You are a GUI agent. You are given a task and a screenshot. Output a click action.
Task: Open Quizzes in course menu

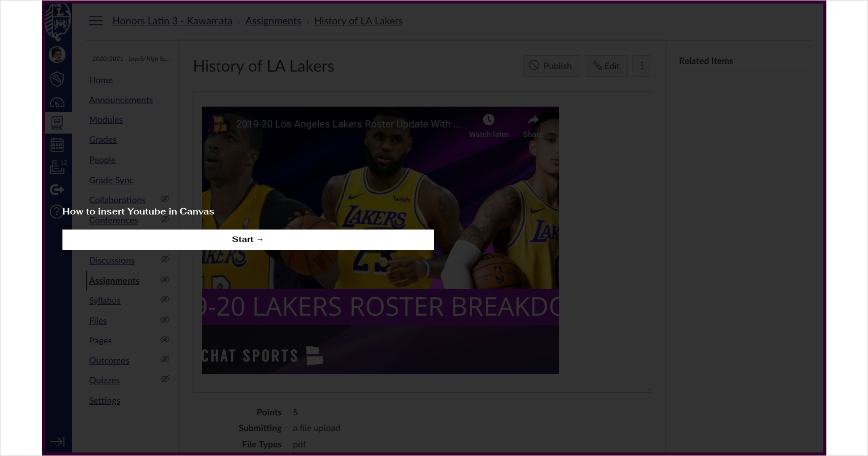104,380
